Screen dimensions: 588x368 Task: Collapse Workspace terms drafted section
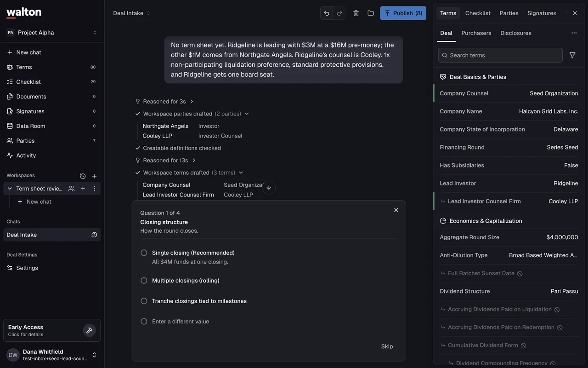point(189,172)
